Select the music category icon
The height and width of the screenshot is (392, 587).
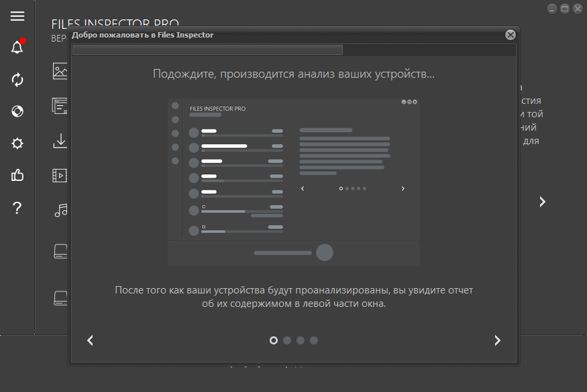(61, 210)
